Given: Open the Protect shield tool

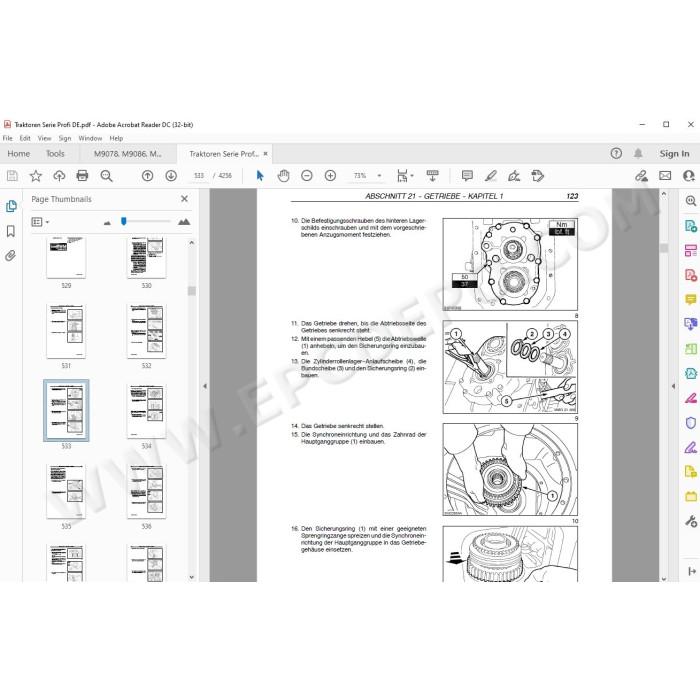Looking at the screenshot, I should coord(691,422).
